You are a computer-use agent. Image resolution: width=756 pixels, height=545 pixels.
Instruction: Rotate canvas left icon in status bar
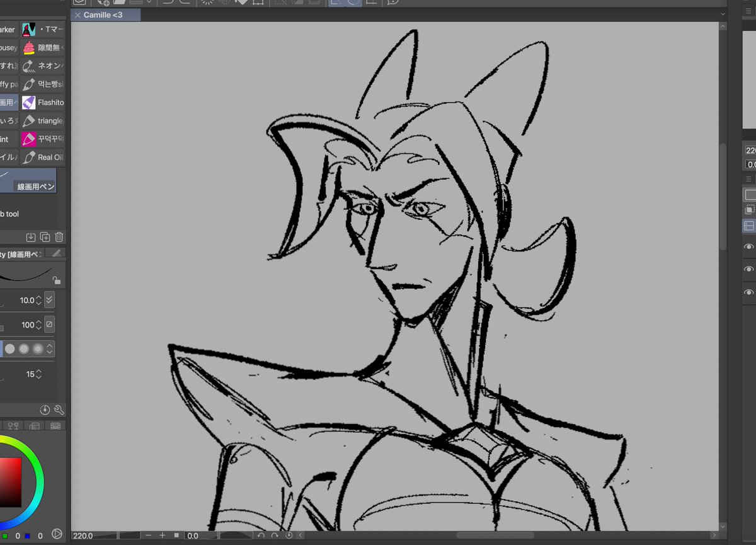click(261, 536)
